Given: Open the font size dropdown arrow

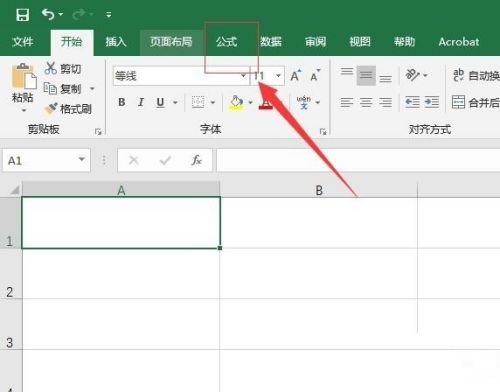Looking at the screenshot, I should 278,76.
